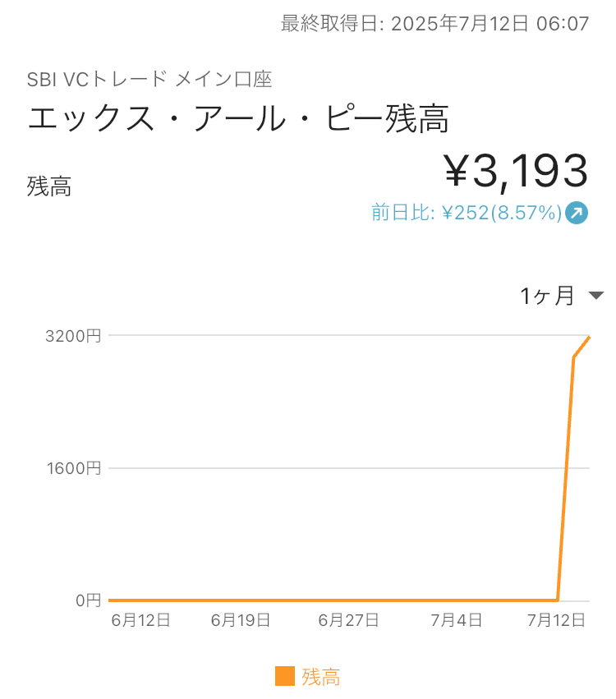Click the 残高 label left of the amount
The width and height of the screenshot is (616, 699).
tap(49, 186)
